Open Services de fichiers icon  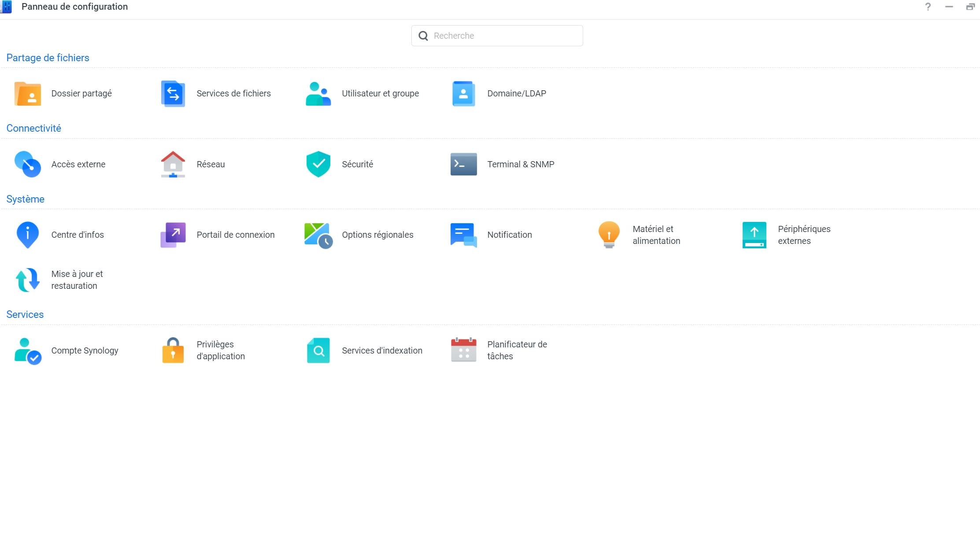click(173, 94)
